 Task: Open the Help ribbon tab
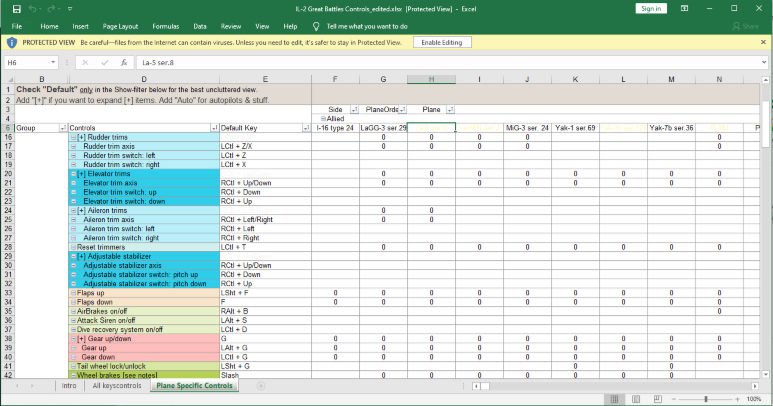(x=290, y=27)
